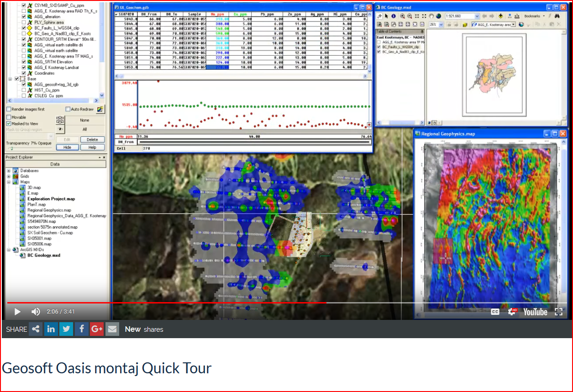This screenshot has width=573, height=392.
Task: Toggle closed captions on the video
Action: (495, 312)
